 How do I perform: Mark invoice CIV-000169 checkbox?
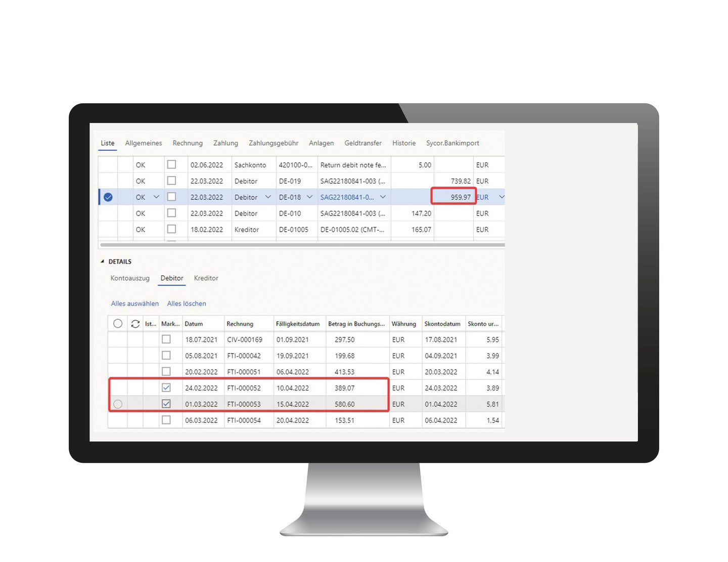tap(166, 339)
